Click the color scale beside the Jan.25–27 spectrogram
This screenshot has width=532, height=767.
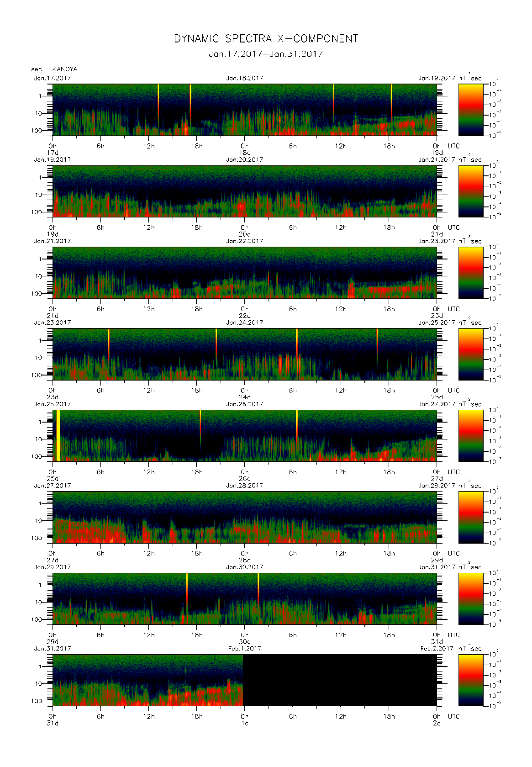coord(471,436)
